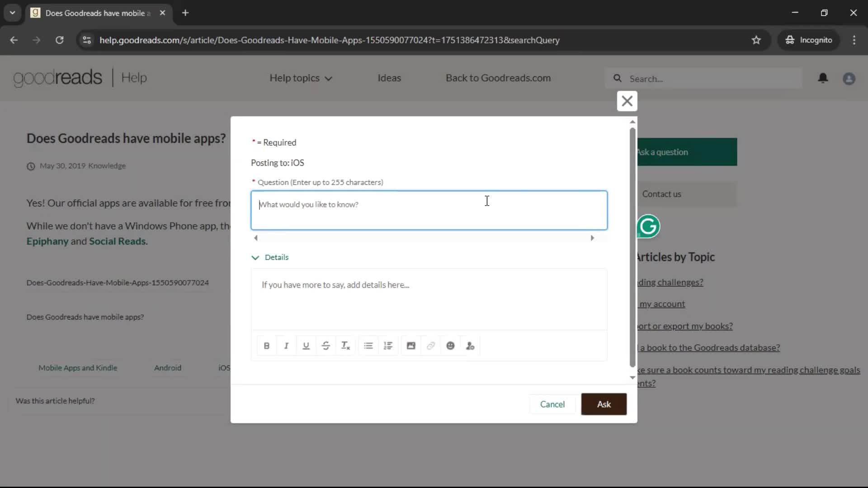Apply italic formatting in details editor

286,346
